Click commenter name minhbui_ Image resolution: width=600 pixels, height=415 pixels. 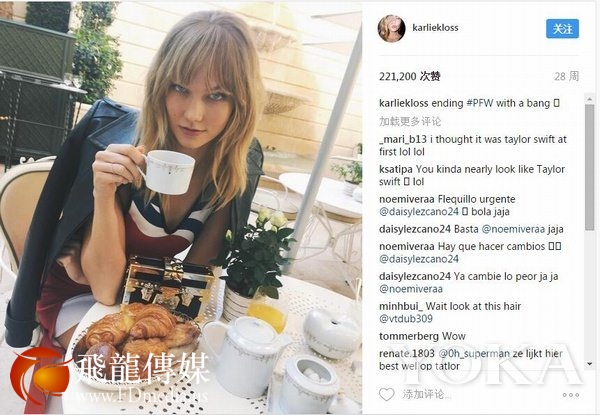(x=401, y=306)
